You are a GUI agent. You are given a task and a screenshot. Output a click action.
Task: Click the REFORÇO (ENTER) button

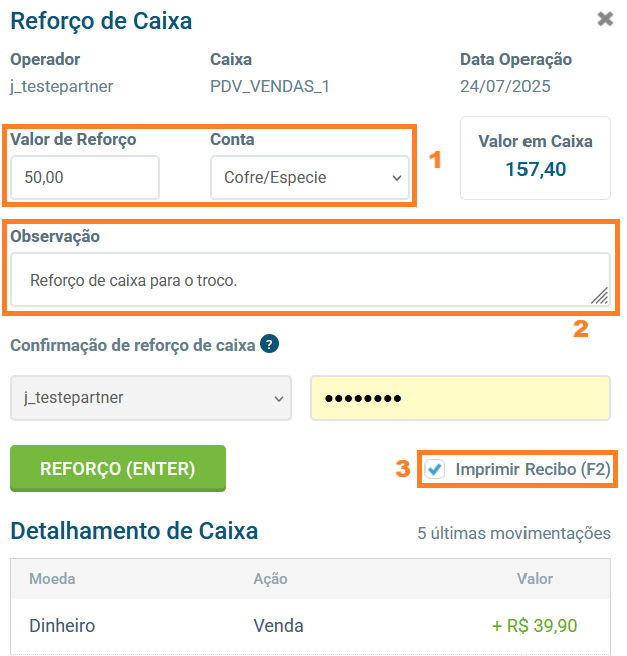point(118,468)
